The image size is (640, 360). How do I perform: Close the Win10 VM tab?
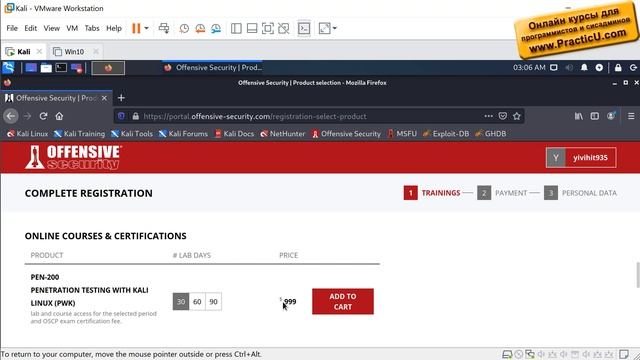[96, 51]
